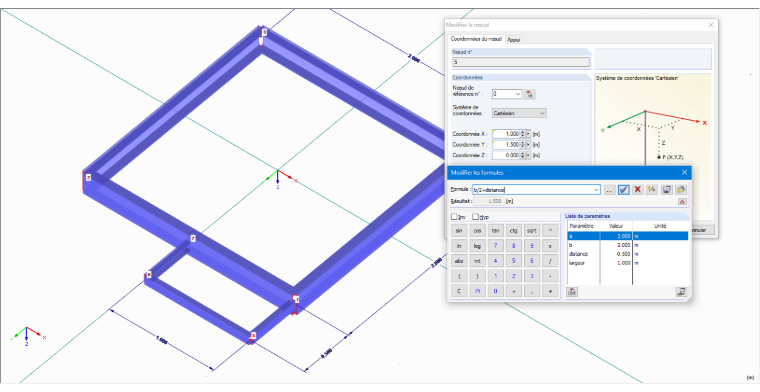
Task: Click the abs calculator button
Action: (x=459, y=261)
